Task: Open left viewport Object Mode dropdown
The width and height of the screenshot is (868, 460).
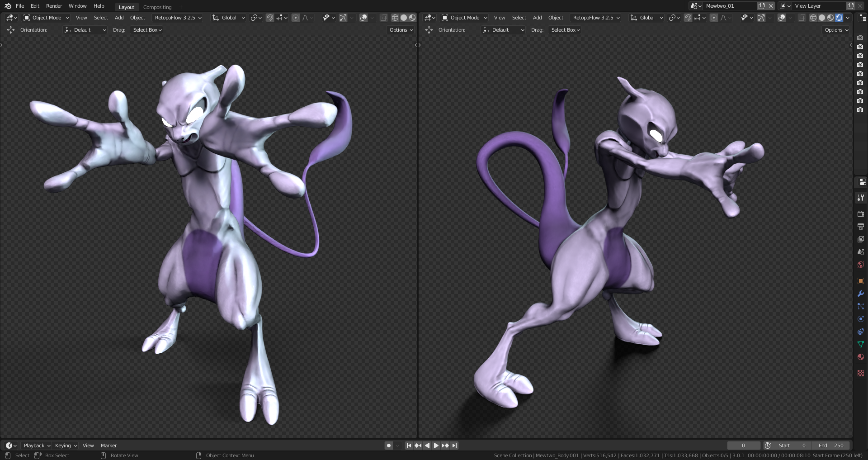Action: click(x=46, y=18)
